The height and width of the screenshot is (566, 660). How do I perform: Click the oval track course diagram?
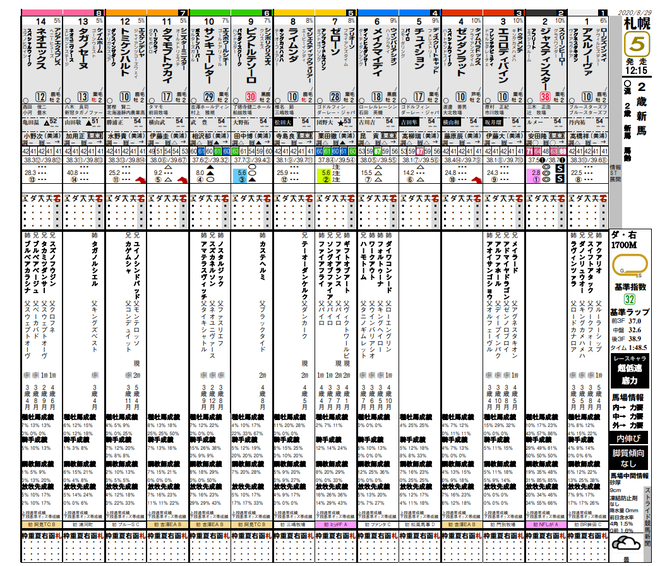(630, 266)
